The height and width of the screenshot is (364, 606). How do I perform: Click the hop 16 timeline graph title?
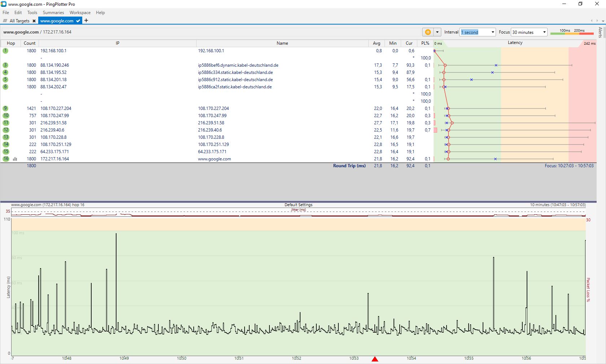(x=48, y=205)
